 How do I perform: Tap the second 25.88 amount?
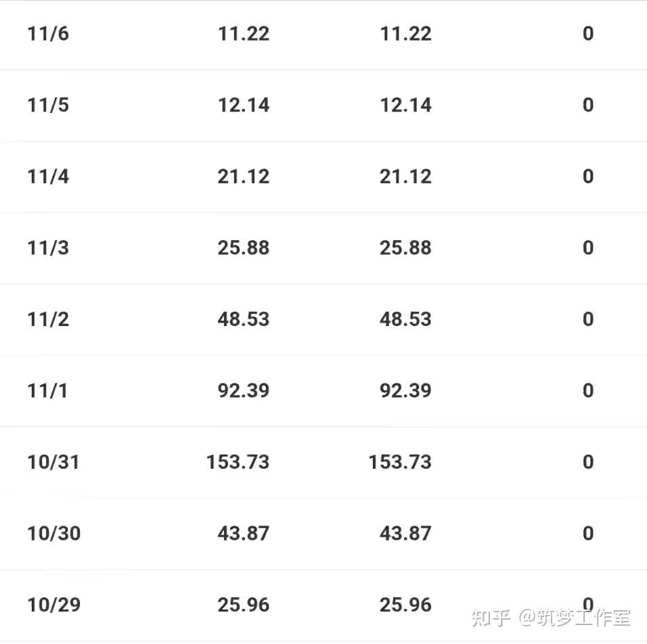pyautogui.click(x=405, y=248)
